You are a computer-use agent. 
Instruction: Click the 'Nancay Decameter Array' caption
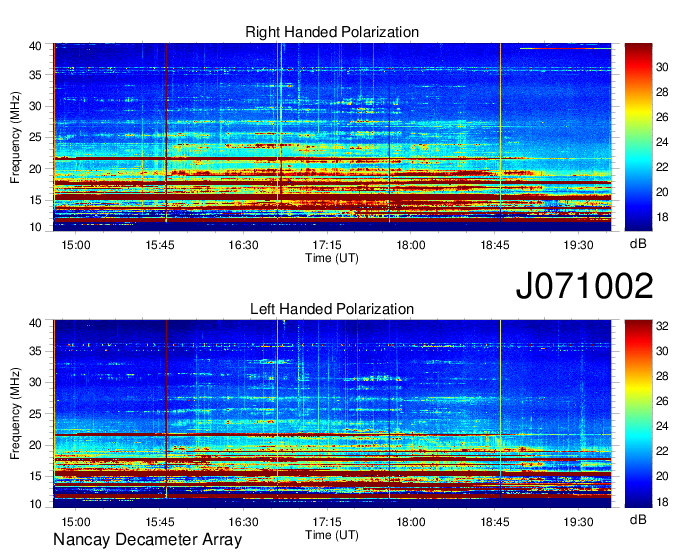pyautogui.click(x=147, y=540)
